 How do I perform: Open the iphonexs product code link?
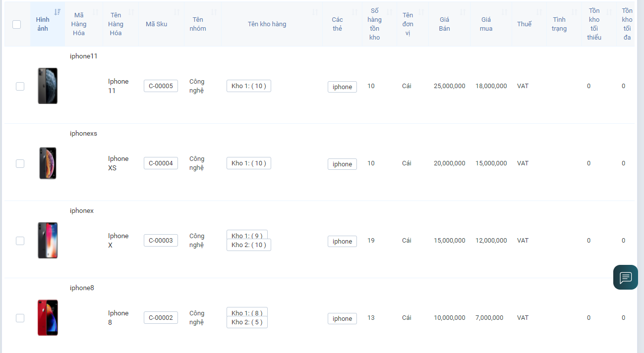[83, 133]
